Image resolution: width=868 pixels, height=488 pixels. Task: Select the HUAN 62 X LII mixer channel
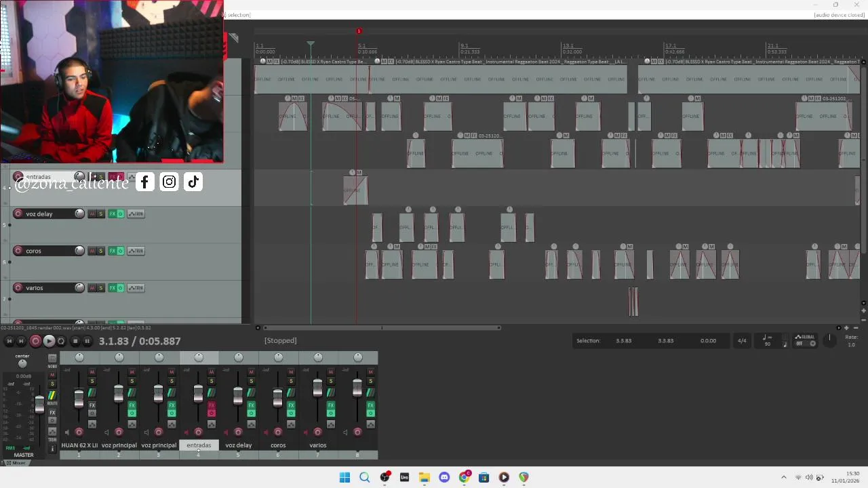click(x=79, y=445)
